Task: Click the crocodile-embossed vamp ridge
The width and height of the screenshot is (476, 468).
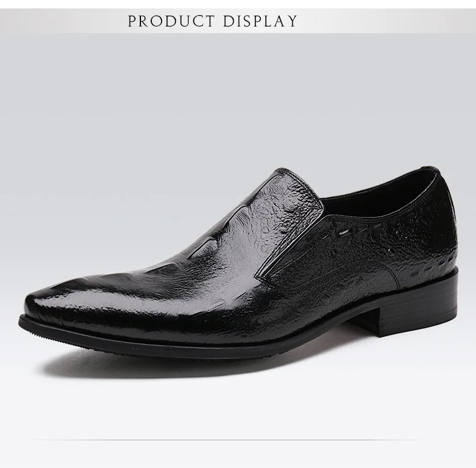Action: pyautogui.click(x=213, y=231)
